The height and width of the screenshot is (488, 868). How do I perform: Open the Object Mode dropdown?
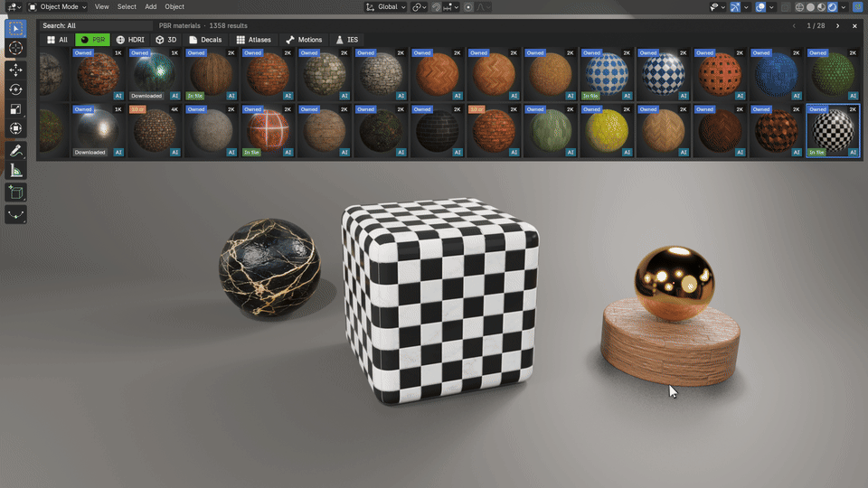tap(58, 7)
